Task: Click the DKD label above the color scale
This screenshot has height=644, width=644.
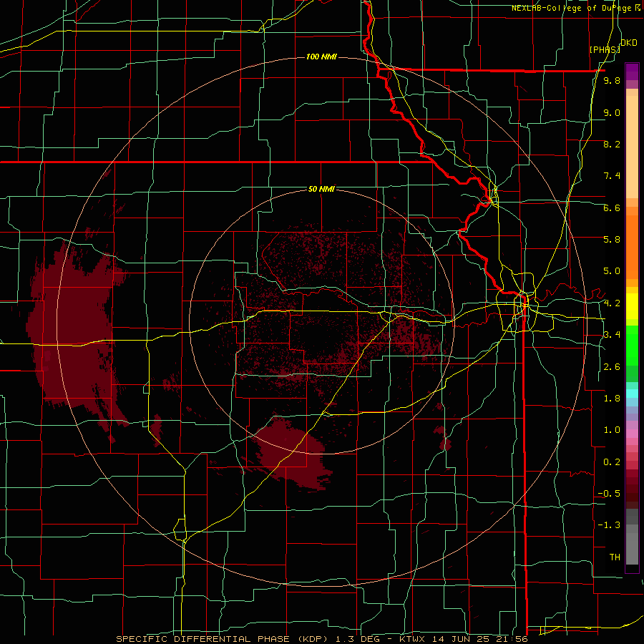Action: tap(629, 43)
